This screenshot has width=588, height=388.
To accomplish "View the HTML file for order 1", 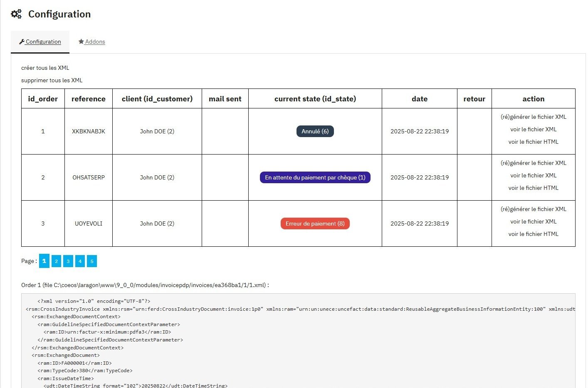I will [x=534, y=142].
